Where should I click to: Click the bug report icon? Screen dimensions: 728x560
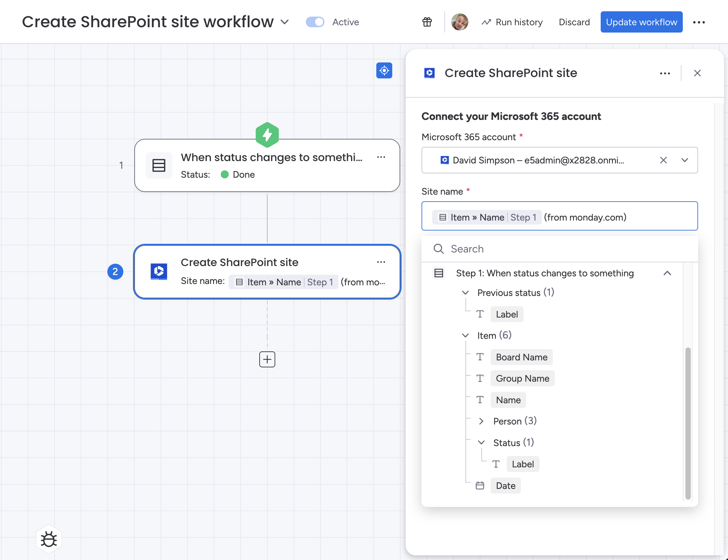[49, 539]
